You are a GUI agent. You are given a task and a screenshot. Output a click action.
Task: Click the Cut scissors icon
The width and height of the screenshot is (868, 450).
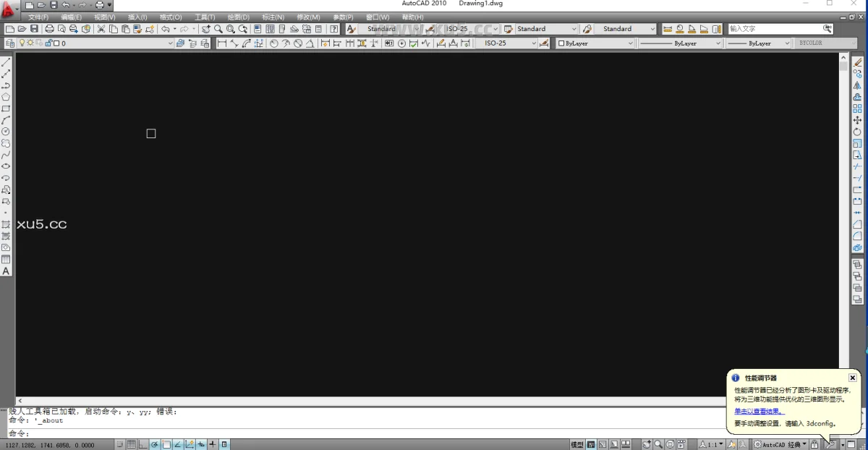[101, 29]
